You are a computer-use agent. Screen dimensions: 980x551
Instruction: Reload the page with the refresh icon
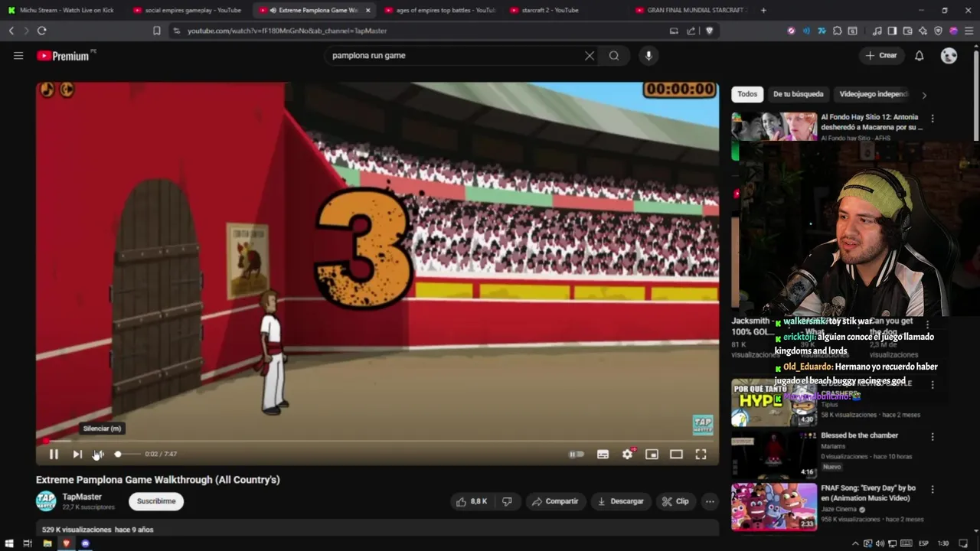41,31
